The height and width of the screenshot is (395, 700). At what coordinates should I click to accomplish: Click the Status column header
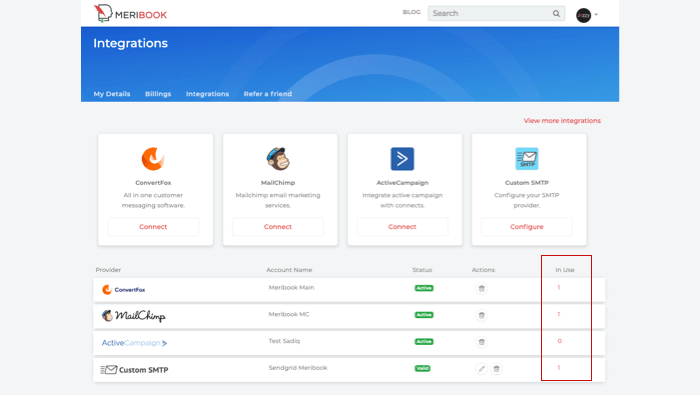422,270
